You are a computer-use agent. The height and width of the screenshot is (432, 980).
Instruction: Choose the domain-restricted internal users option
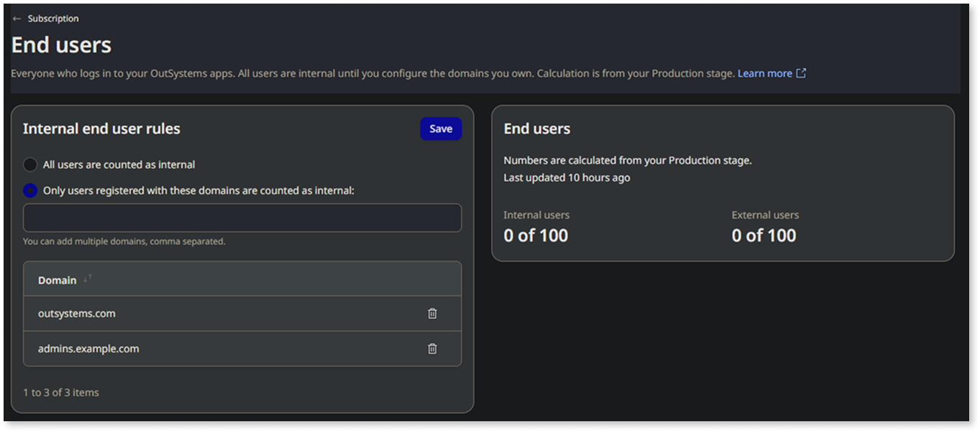30,190
